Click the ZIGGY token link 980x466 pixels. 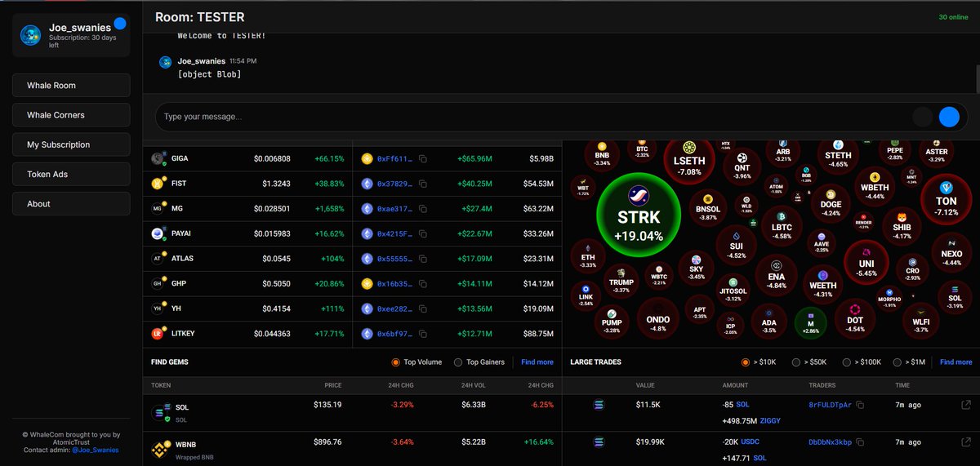[772, 420]
